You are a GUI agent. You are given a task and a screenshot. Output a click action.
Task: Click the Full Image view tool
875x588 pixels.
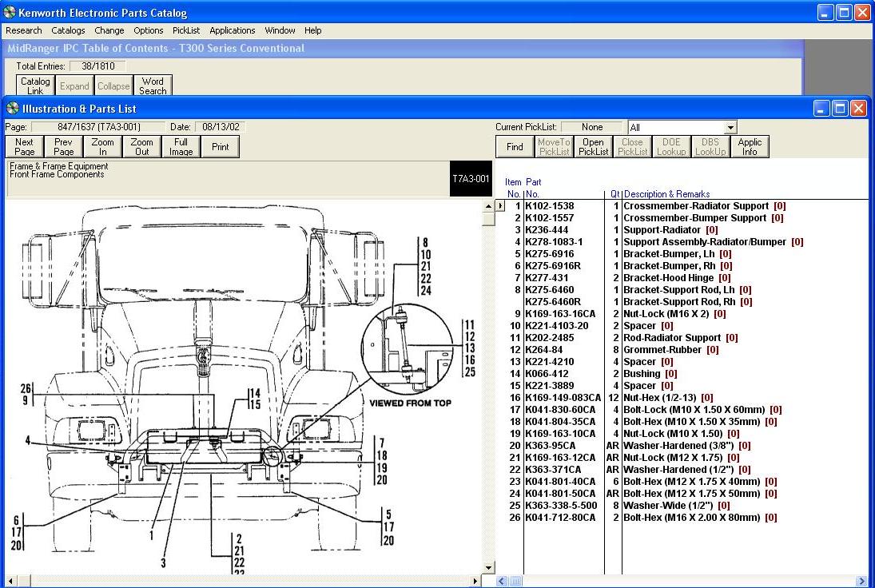pos(181,146)
